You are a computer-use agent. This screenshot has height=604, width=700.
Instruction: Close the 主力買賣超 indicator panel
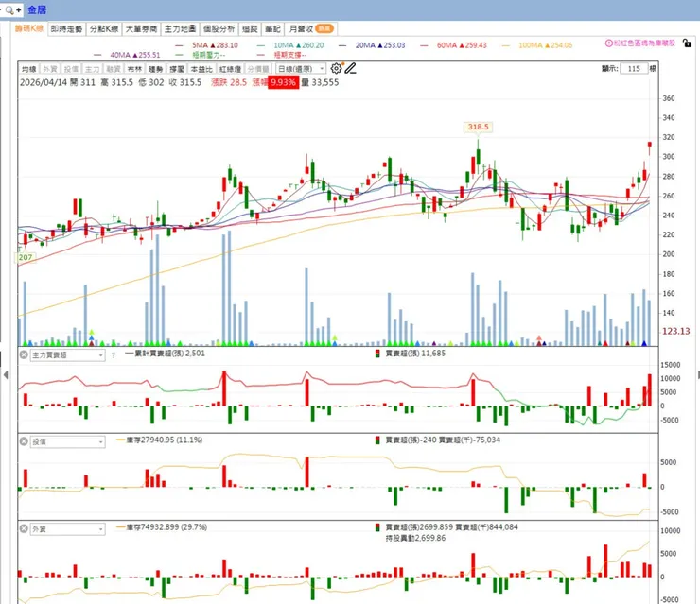[x=24, y=355]
